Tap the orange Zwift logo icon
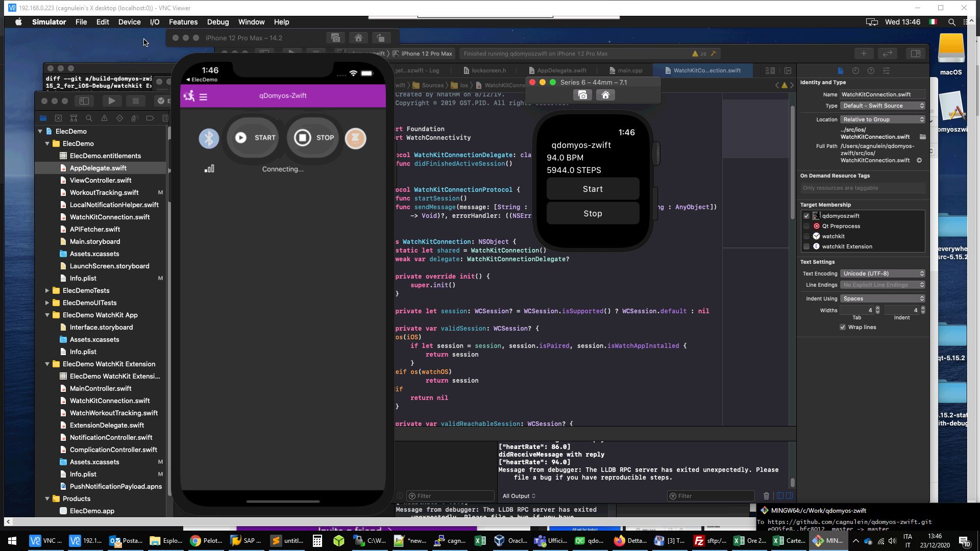This screenshot has width=980, height=551. tap(356, 138)
